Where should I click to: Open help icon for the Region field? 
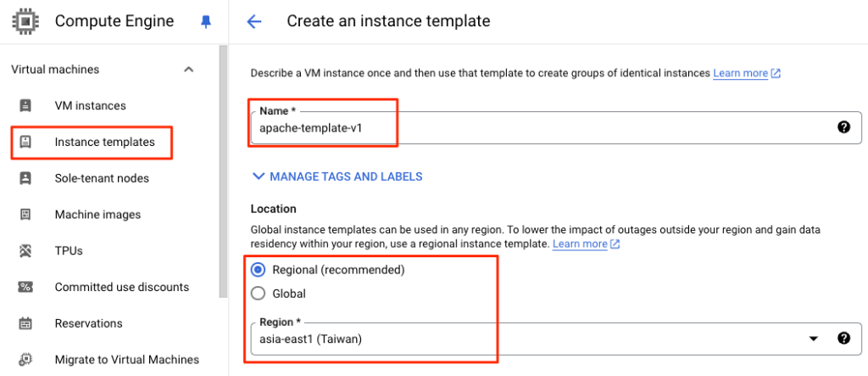pos(843,339)
